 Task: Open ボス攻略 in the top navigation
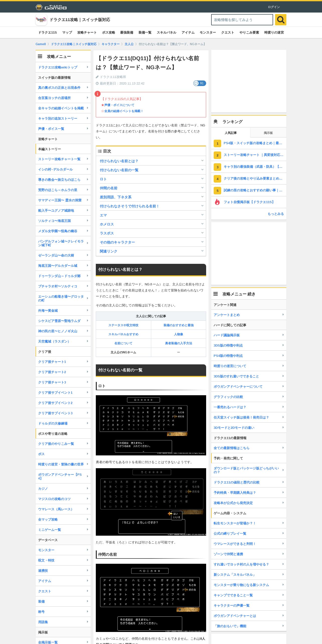tap(108, 33)
